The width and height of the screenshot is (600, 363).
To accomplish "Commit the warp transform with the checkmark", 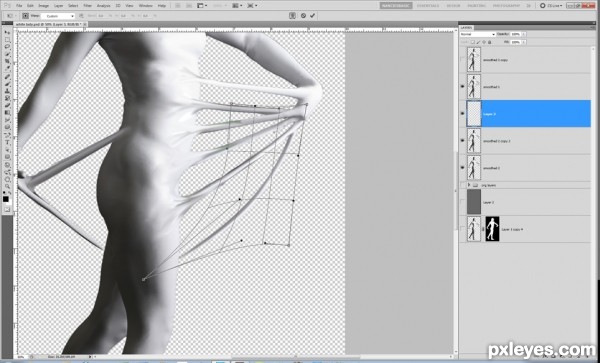I will click(x=313, y=16).
